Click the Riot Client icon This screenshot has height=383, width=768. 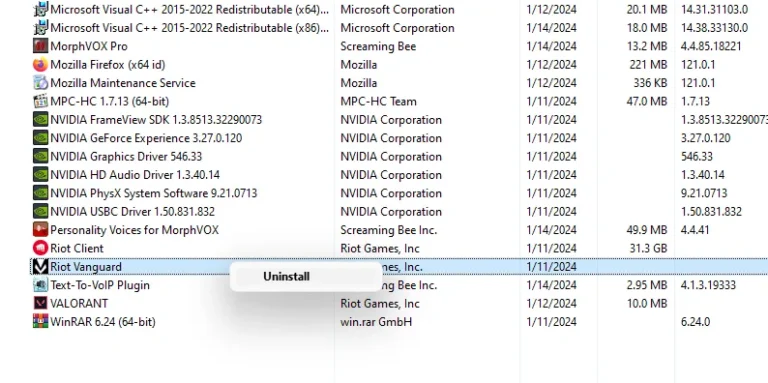tap(40, 248)
